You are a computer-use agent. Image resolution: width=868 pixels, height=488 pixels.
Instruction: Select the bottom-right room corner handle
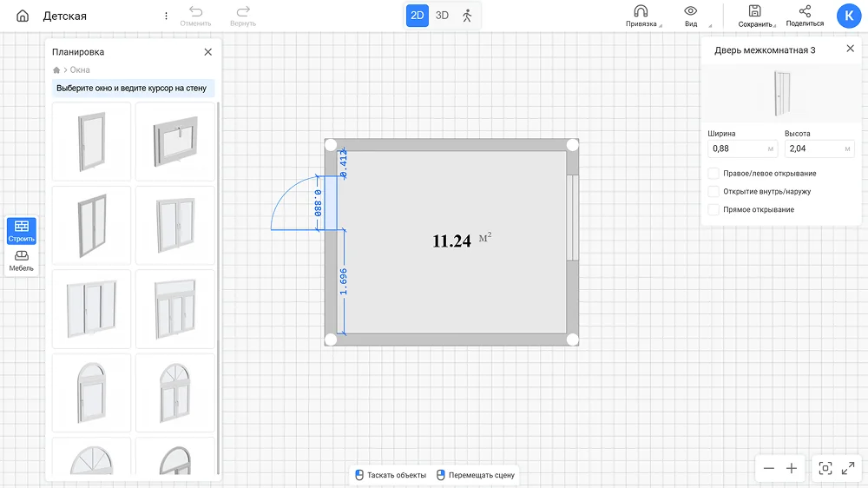pos(572,340)
